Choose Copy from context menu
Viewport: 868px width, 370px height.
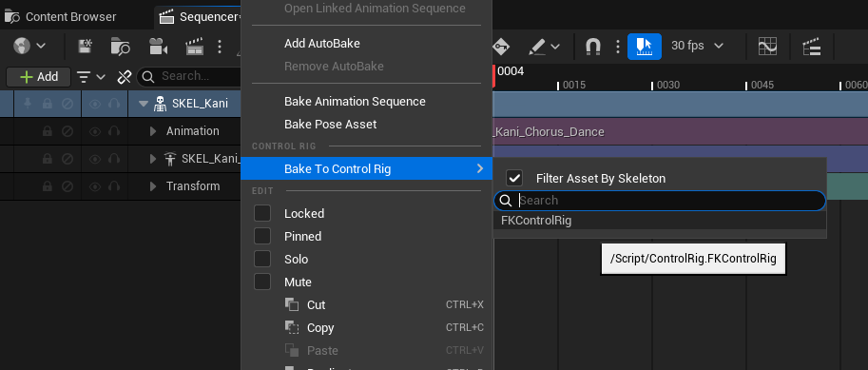(x=366, y=327)
